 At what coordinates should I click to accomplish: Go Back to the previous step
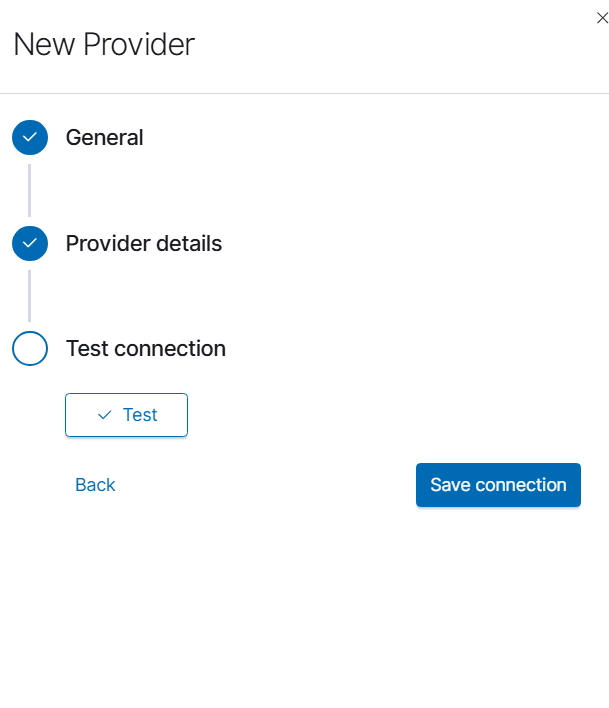pyautogui.click(x=95, y=485)
